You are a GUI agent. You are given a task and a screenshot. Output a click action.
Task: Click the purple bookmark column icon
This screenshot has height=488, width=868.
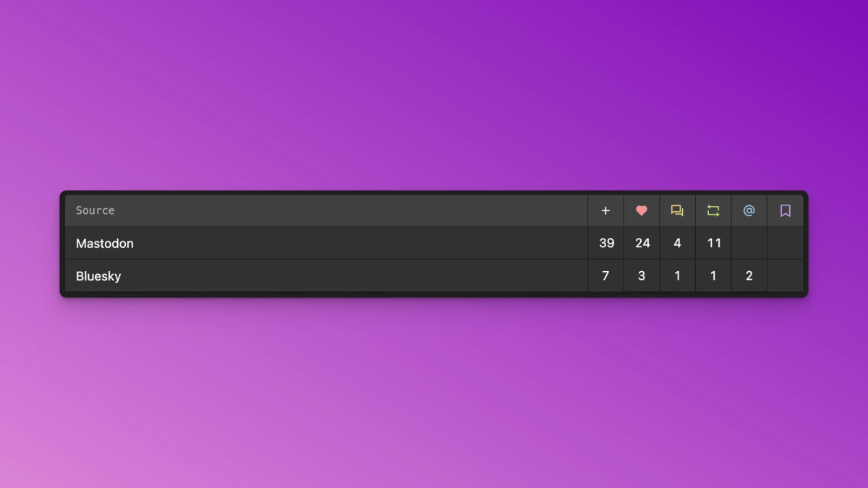(786, 211)
